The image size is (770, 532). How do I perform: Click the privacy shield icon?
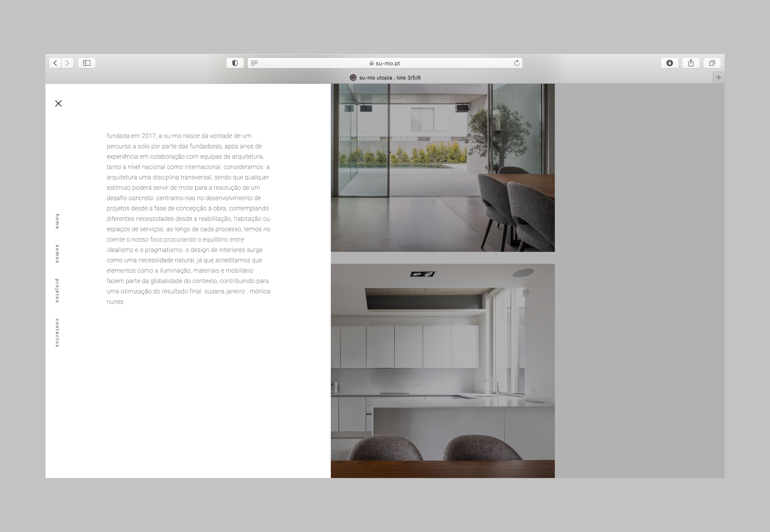pos(235,63)
